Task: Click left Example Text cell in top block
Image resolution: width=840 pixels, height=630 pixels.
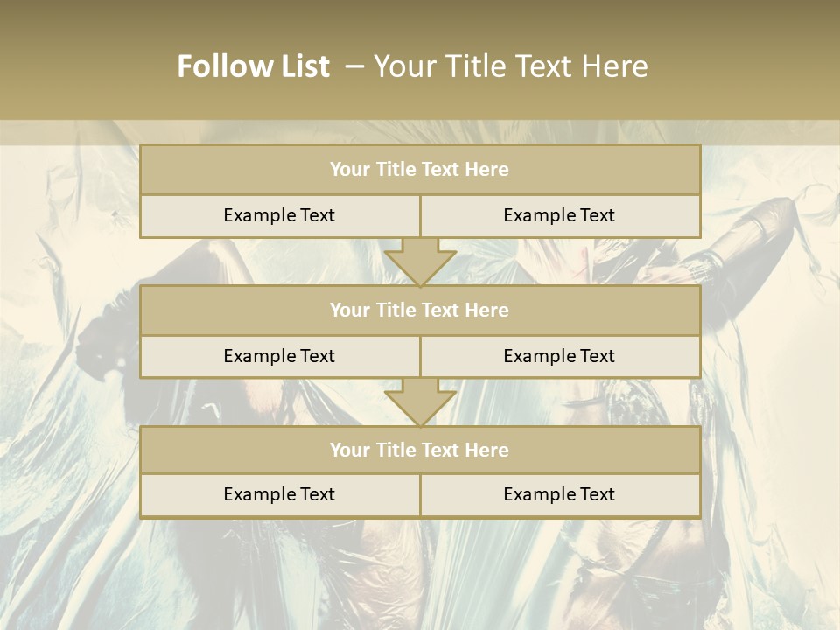Action: coord(279,216)
